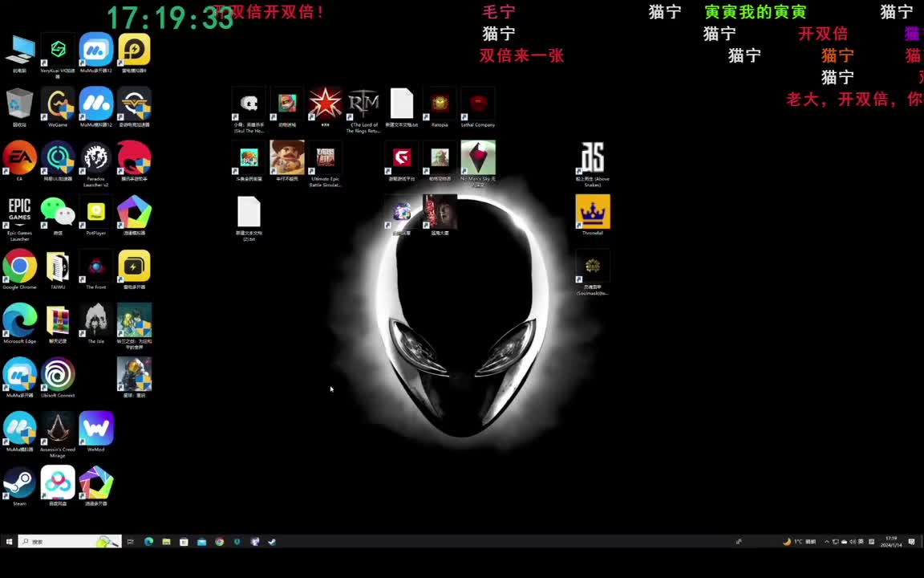Select the Soulmask game shortcut
The width and height of the screenshot is (924, 578).
point(593,272)
